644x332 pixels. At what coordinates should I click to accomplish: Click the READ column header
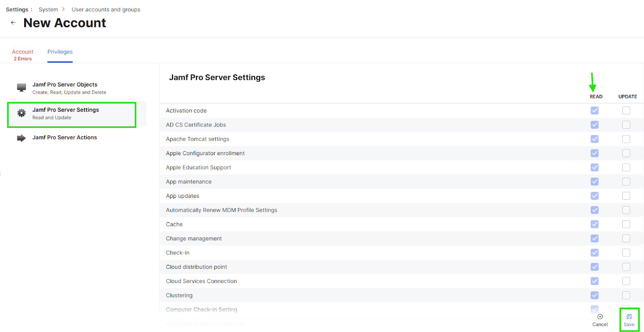[x=596, y=96]
